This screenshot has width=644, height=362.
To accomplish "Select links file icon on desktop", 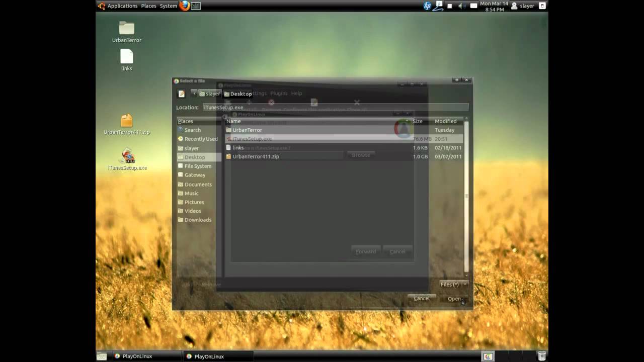I will (127, 60).
